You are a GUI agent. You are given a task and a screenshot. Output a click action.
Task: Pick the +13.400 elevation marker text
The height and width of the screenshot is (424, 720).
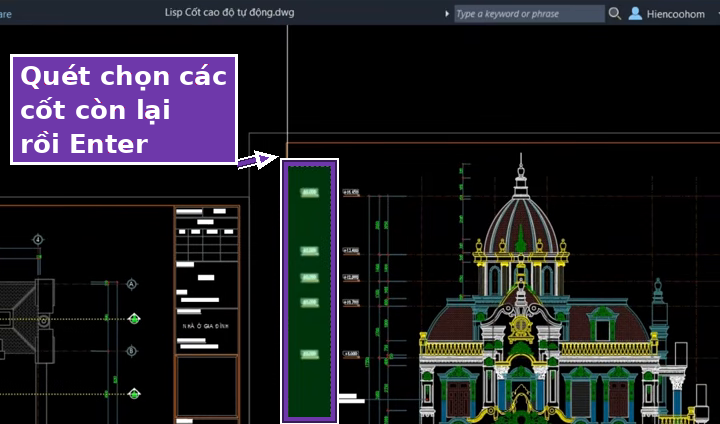point(351,251)
